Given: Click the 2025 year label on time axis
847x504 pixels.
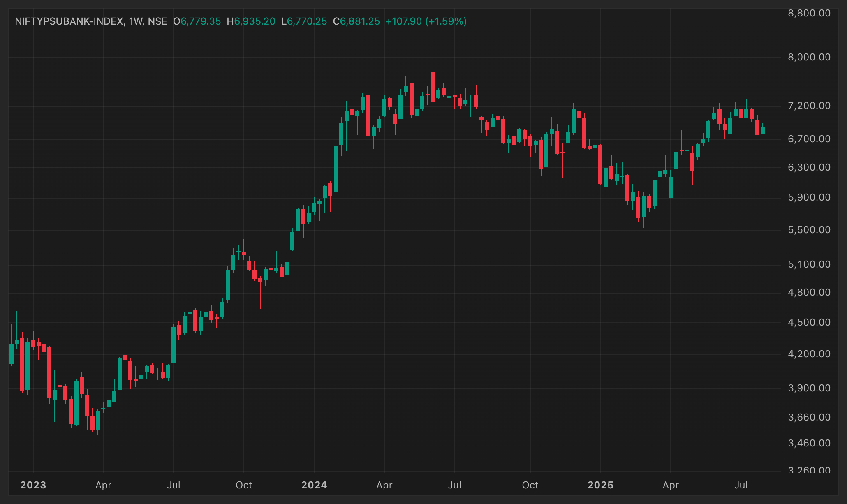Looking at the screenshot, I should (x=600, y=485).
